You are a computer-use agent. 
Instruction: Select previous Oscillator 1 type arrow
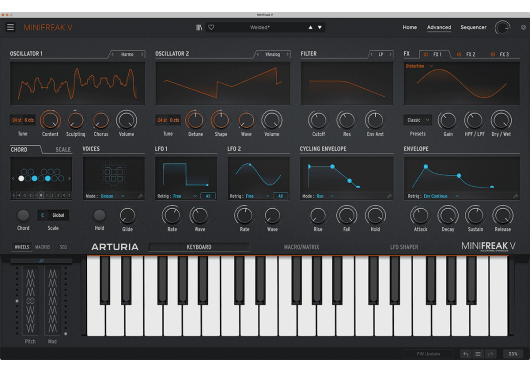(113, 54)
